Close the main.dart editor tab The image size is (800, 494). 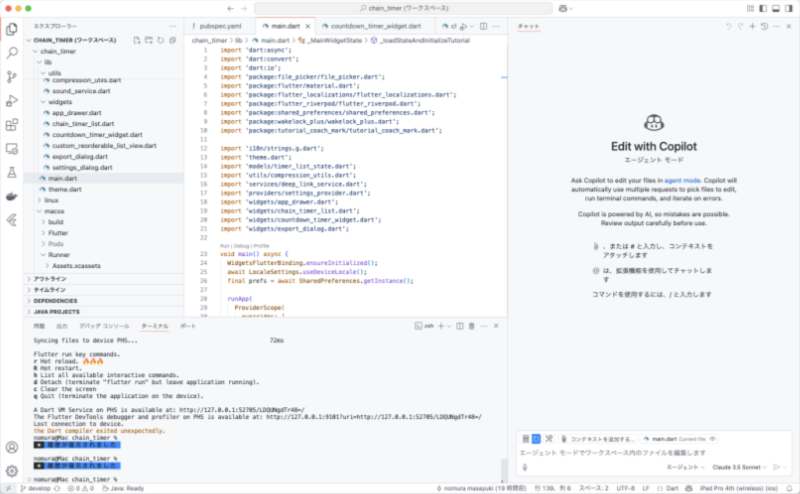click(308, 26)
